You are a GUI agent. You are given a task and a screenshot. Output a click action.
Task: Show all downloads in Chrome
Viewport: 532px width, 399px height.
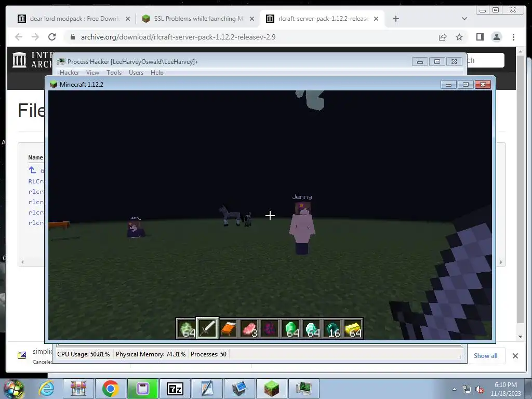click(x=486, y=355)
